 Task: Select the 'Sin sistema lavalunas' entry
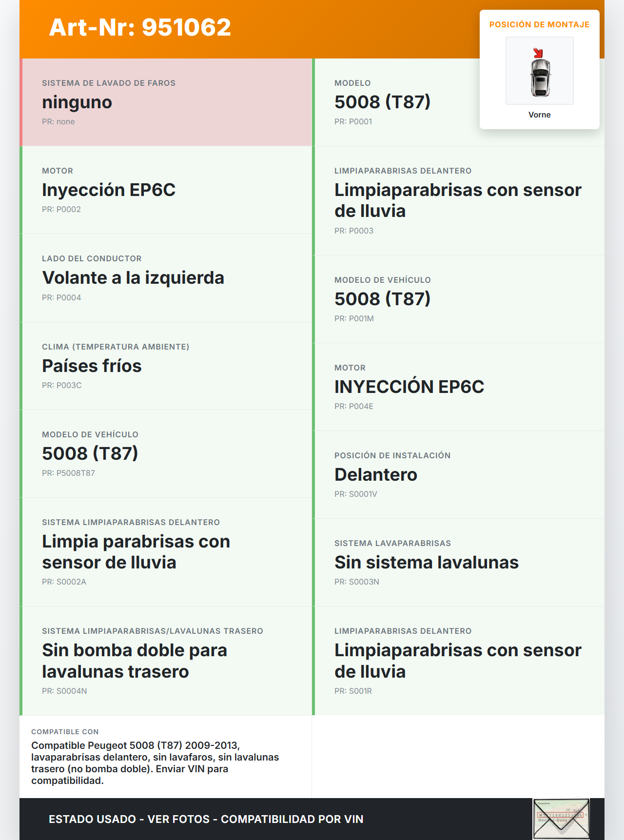coord(427,563)
